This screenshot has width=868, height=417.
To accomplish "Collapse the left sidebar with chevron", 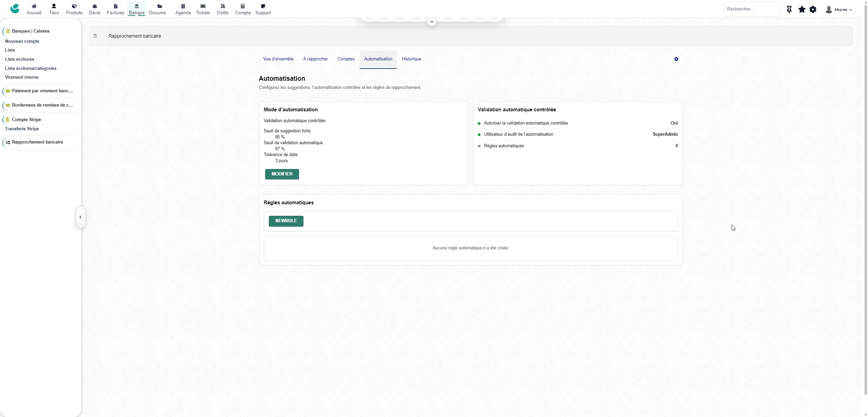I will (x=80, y=217).
